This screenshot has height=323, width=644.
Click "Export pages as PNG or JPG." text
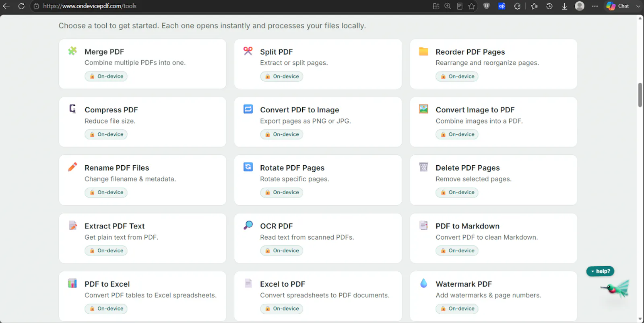pos(305,121)
